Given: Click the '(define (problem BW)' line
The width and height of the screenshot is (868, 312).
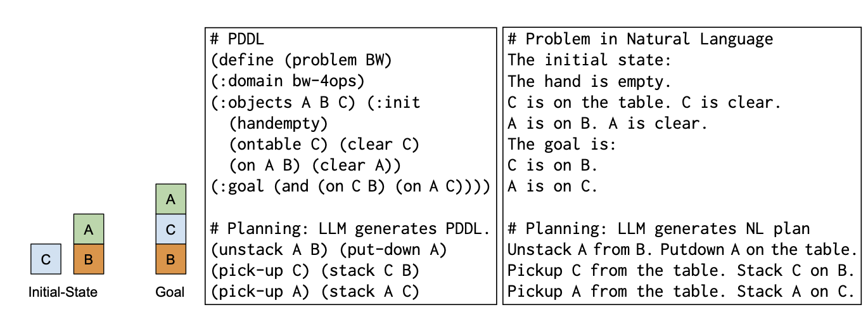Looking at the screenshot, I should pyautogui.click(x=301, y=60).
